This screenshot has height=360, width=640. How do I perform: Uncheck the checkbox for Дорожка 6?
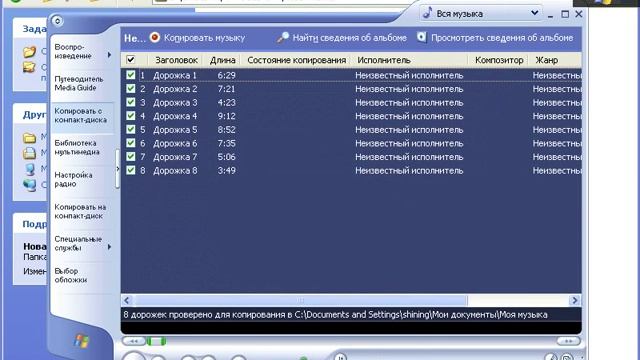[x=131, y=143]
